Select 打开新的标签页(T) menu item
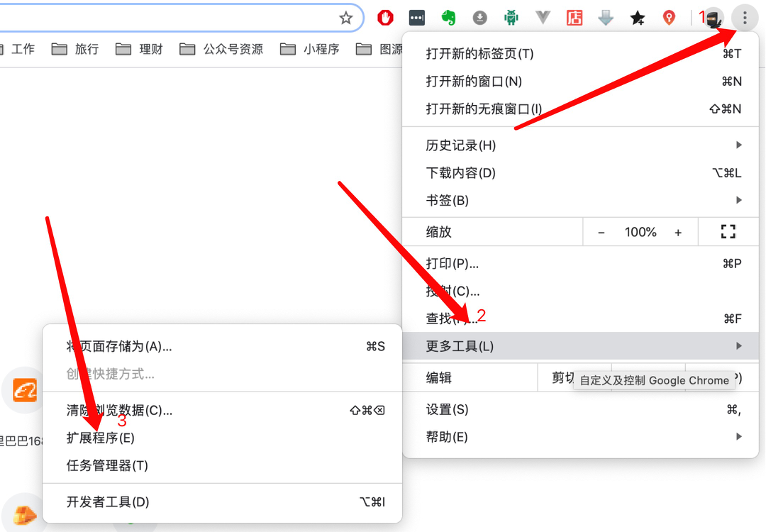The image size is (766, 532). [x=580, y=54]
